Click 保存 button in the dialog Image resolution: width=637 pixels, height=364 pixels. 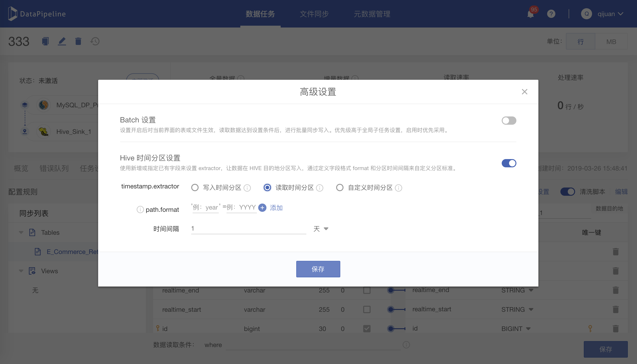[x=318, y=269]
